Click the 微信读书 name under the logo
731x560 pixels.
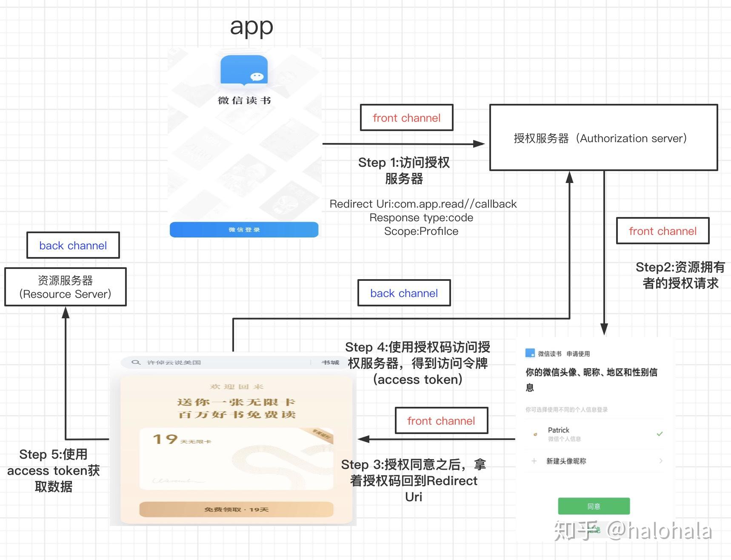click(244, 100)
